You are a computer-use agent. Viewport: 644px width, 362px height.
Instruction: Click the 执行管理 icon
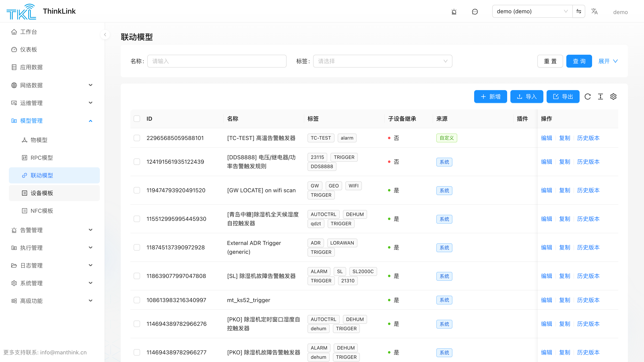pyautogui.click(x=14, y=248)
